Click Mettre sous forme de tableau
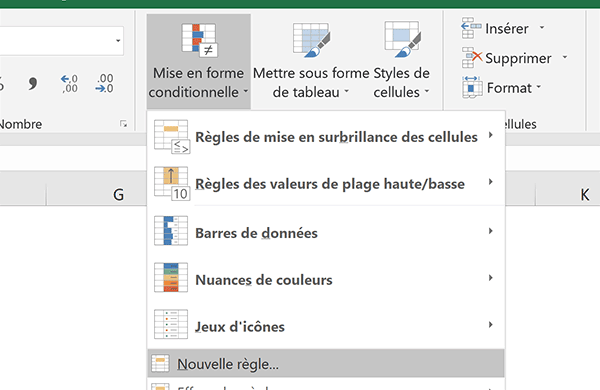This screenshot has height=390, width=600. [311, 62]
